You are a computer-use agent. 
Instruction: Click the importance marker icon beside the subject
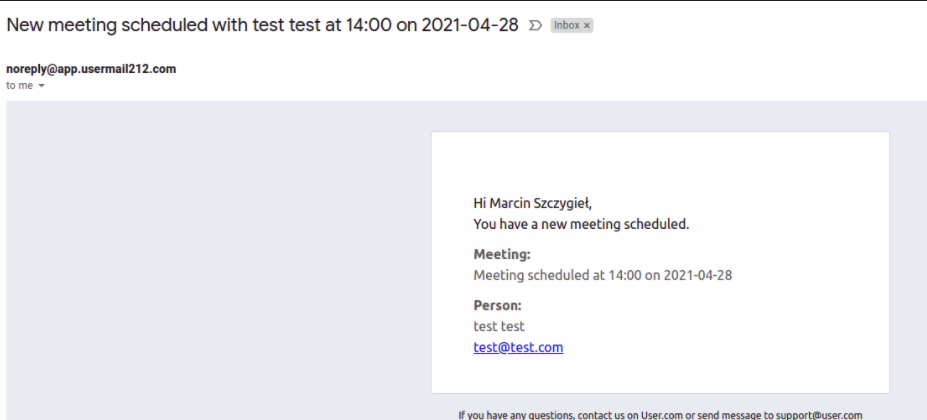click(x=535, y=25)
